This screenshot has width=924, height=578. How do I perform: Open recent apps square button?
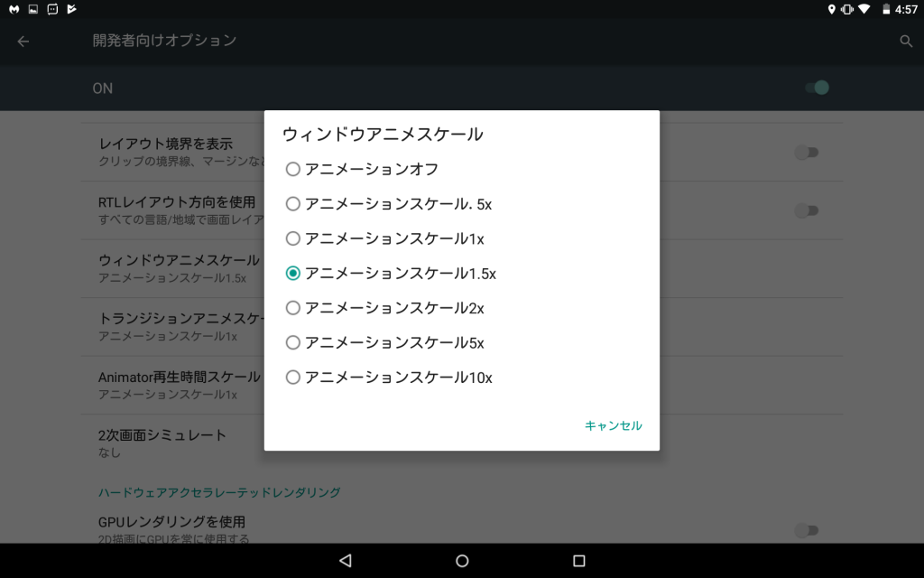pos(579,561)
